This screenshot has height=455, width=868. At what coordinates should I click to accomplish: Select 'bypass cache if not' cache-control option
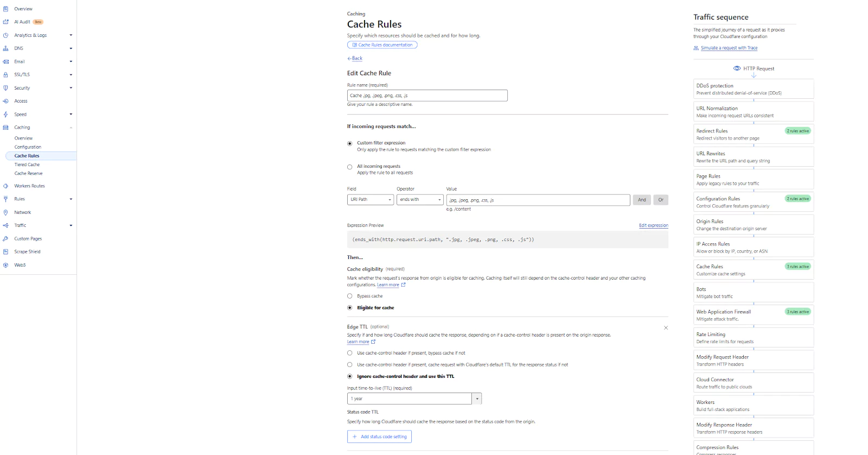pyautogui.click(x=349, y=353)
